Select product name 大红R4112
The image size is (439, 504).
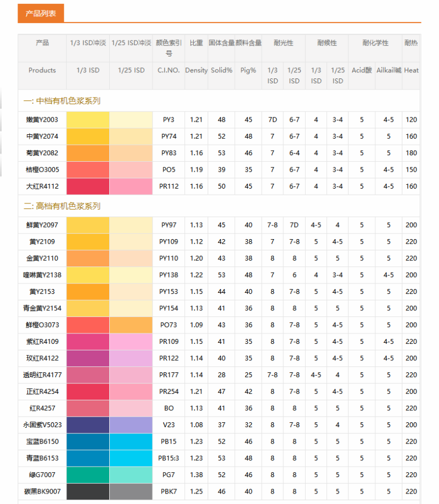coord(42,186)
